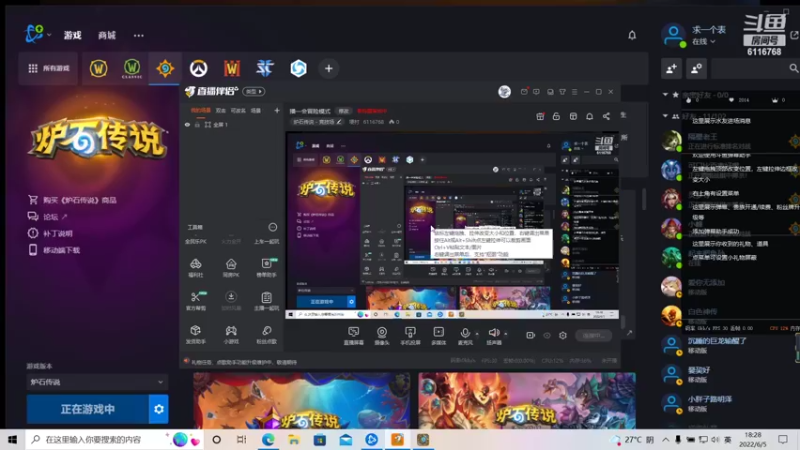Toggle visibility eye for 全屏1 source
This screenshot has height=450, width=800.
point(187,124)
